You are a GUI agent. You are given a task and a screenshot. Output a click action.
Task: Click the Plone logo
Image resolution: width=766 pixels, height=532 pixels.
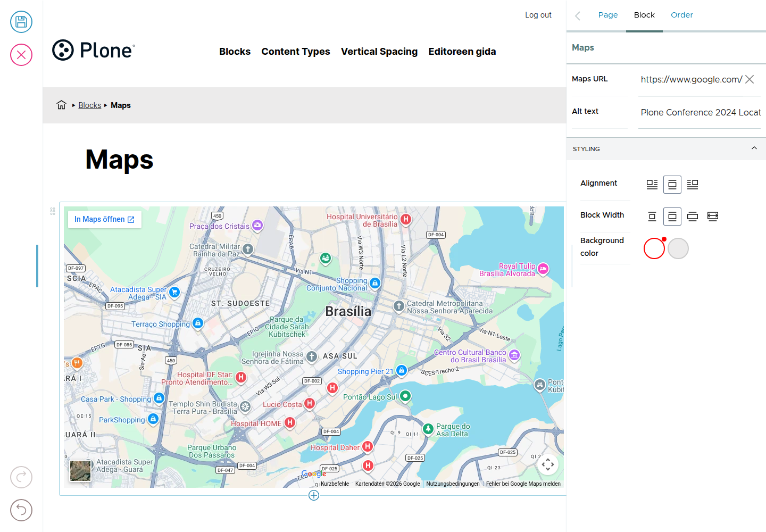click(94, 50)
